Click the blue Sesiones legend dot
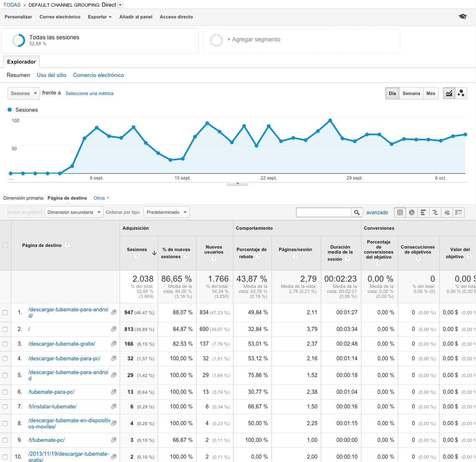Image resolution: width=476 pixels, height=462 pixels. click(10, 110)
